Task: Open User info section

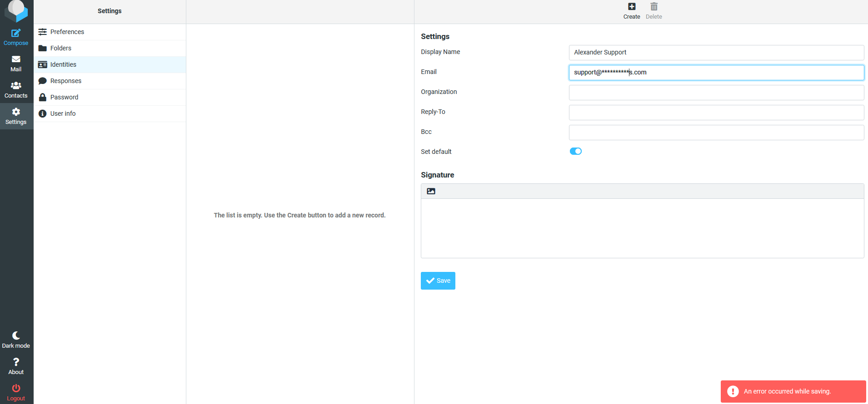Action: click(x=63, y=113)
